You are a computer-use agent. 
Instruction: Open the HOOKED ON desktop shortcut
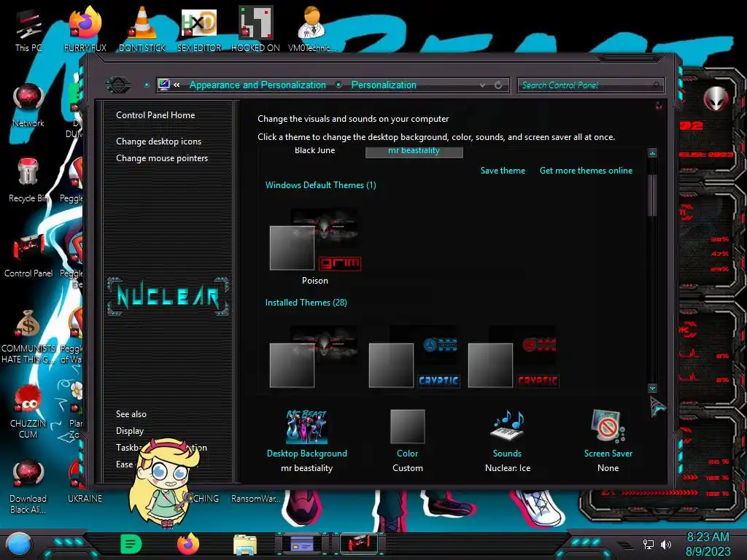click(255, 30)
